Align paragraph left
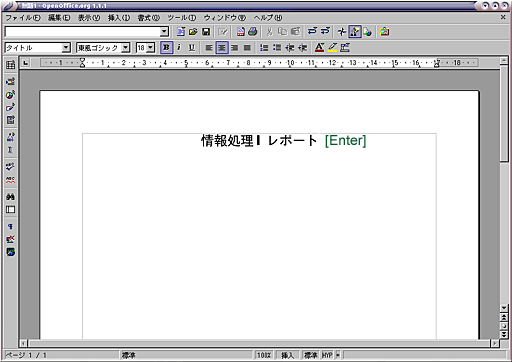This screenshot has width=512, height=362. pyautogui.click(x=209, y=48)
